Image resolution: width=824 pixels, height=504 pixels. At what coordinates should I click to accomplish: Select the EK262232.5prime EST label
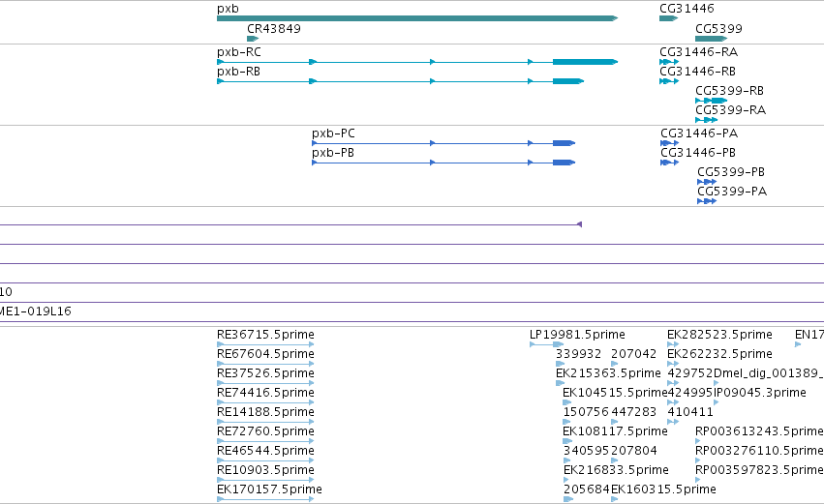[x=719, y=354]
